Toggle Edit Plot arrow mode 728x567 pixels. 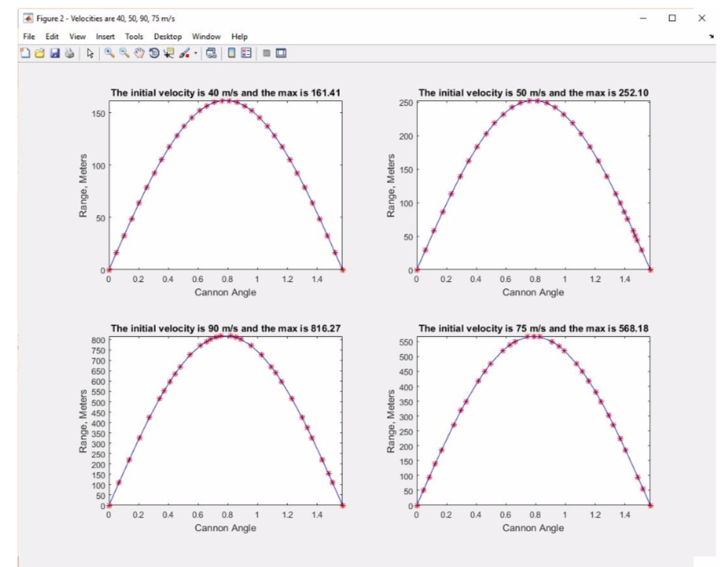(89, 55)
